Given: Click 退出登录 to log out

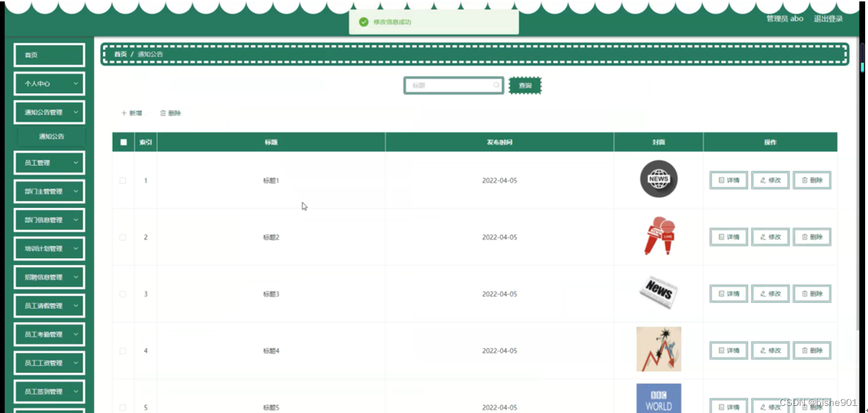Looking at the screenshot, I should [x=828, y=19].
